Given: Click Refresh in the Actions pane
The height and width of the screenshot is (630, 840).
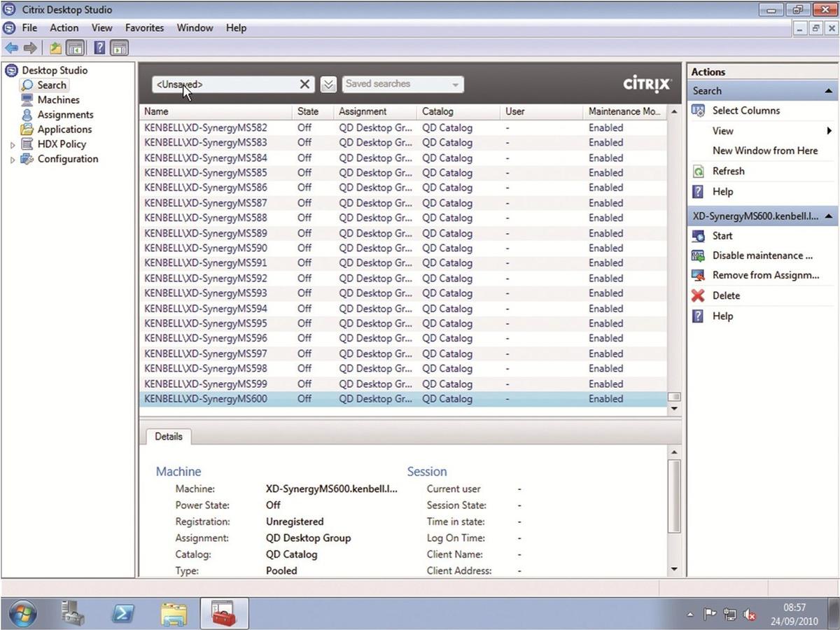Looking at the screenshot, I should click(x=728, y=171).
